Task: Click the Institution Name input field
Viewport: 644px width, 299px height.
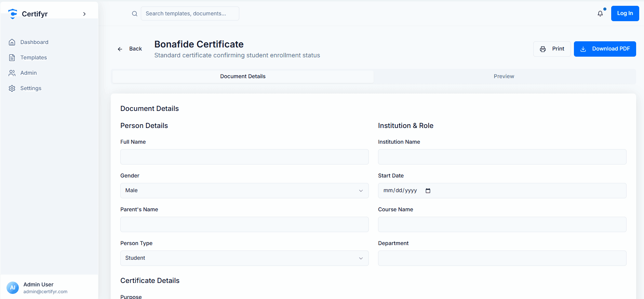Action: (x=502, y=157)
